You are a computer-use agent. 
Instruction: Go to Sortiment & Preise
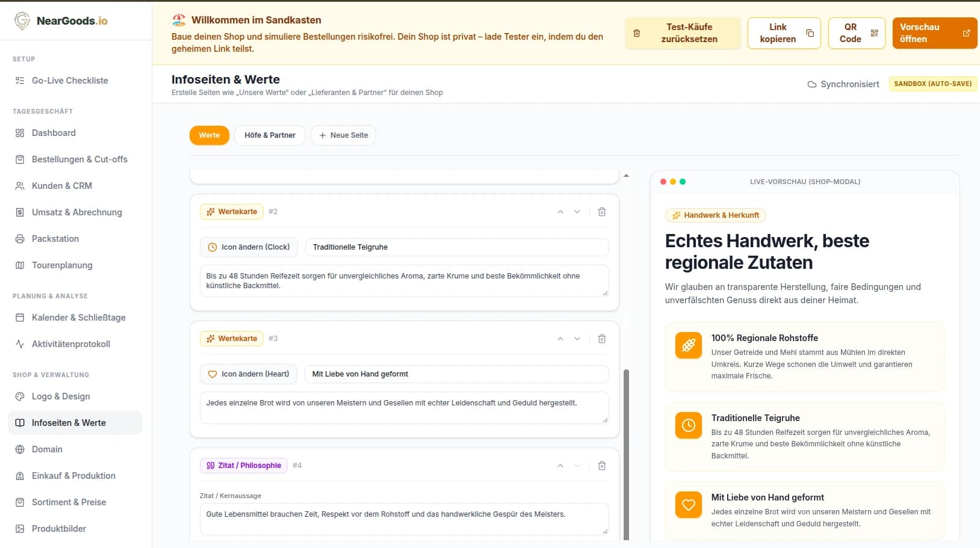(75, 502)
